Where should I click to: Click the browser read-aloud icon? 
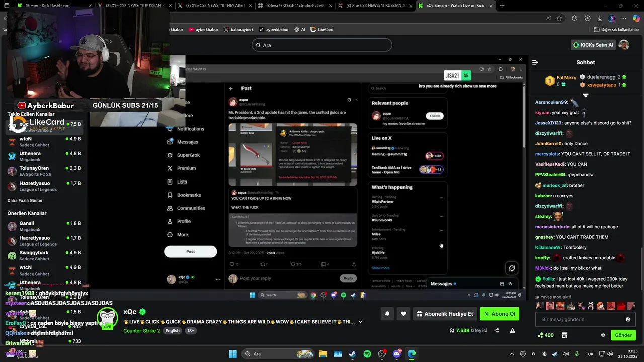tap(548, 18)
